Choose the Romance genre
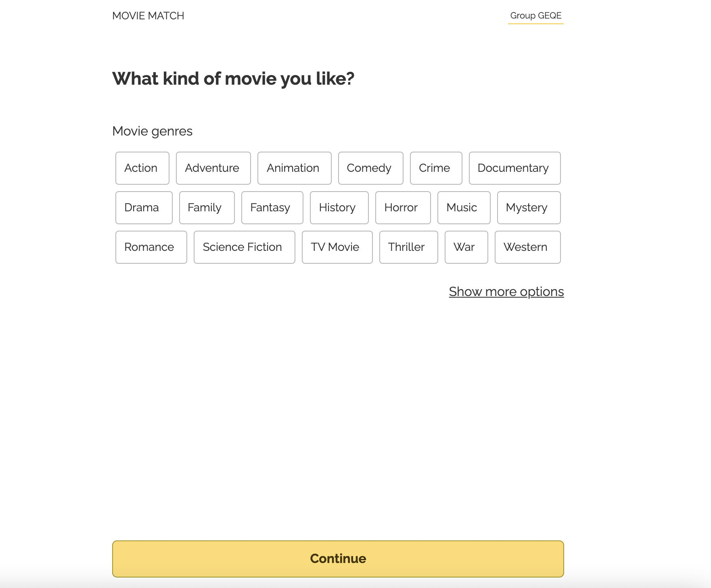The width and height of the screenshot is (711, 588). pos(151,247)
